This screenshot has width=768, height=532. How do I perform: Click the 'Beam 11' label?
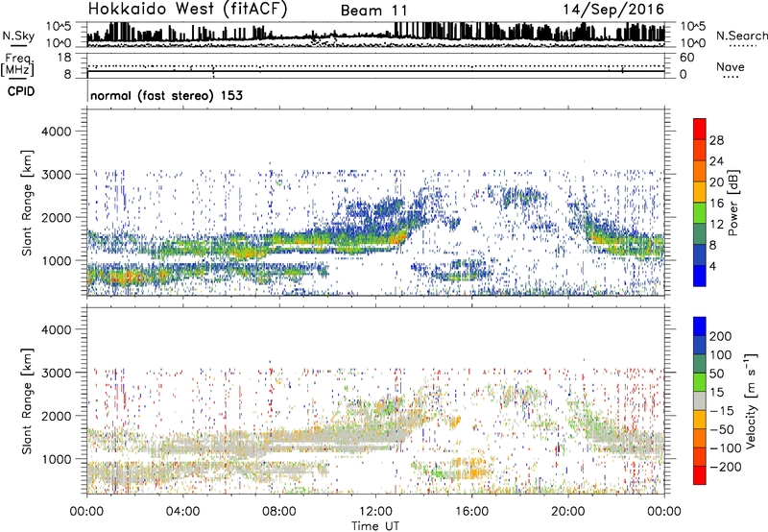pos(373,11)
